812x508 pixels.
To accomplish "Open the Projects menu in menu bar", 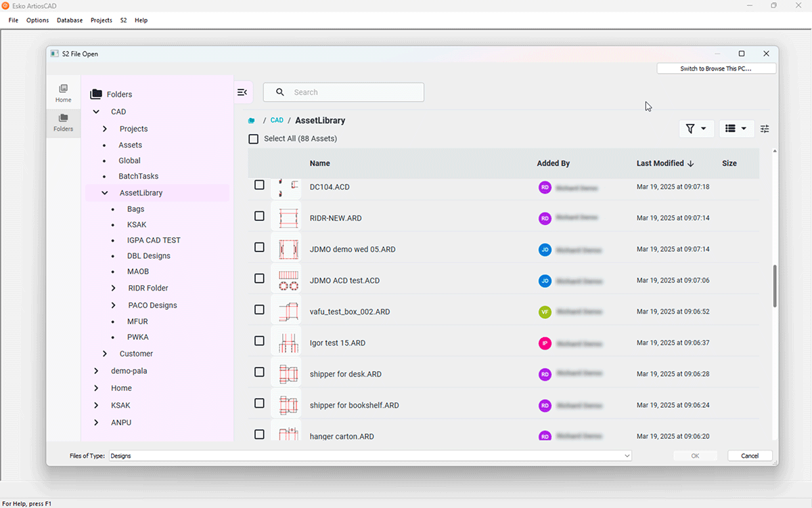I will [101, 20].
